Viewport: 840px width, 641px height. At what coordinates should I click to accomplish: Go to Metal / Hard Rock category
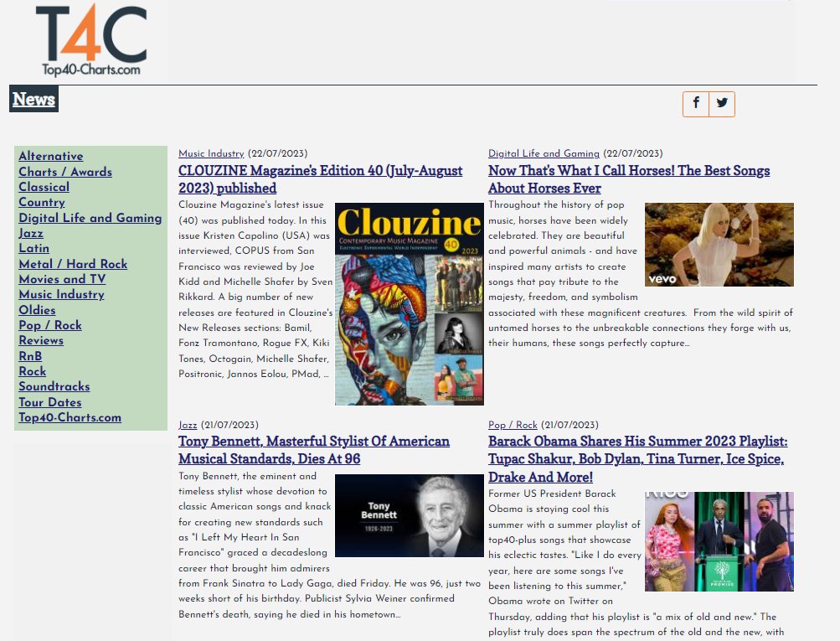tap(73, 264)
